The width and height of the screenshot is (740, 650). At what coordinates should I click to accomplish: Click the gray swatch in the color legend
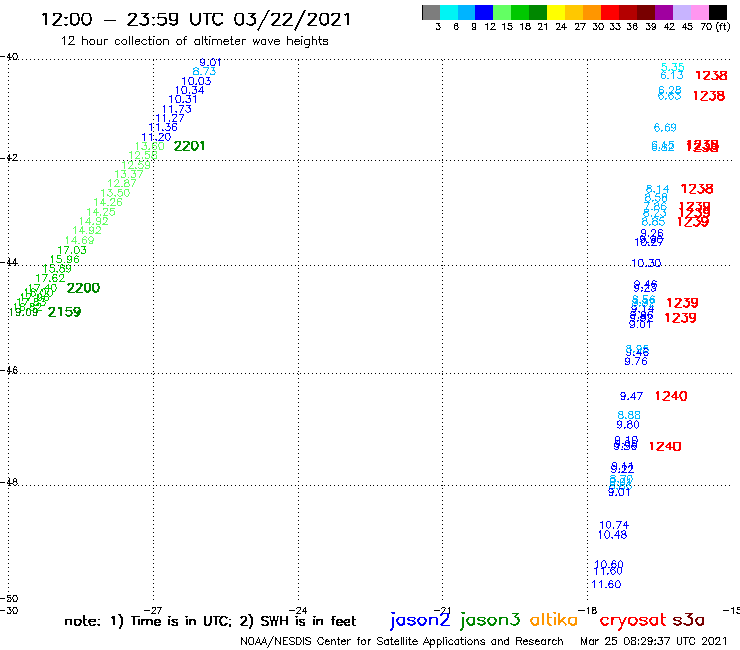tap(431, 12)
